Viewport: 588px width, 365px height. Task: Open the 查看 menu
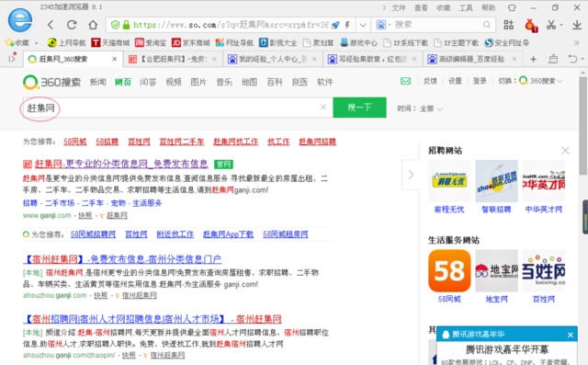click(421, 7)
